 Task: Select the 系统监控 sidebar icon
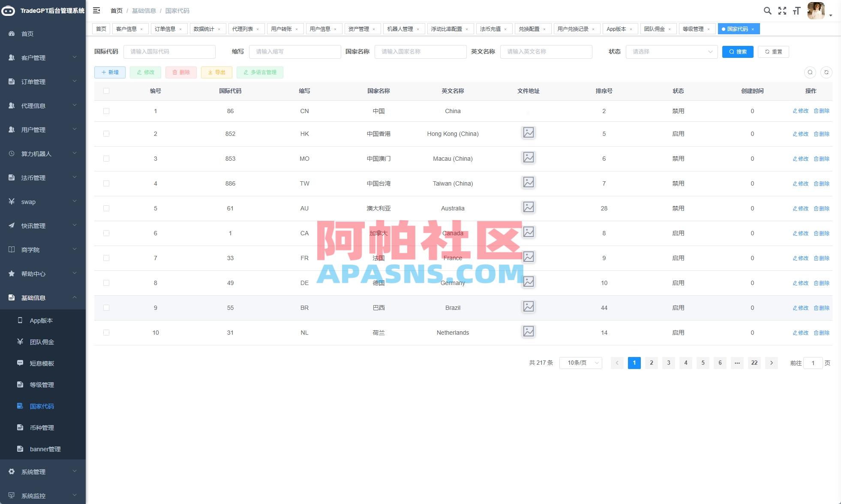pyautogui.click(x=12, y=495)
